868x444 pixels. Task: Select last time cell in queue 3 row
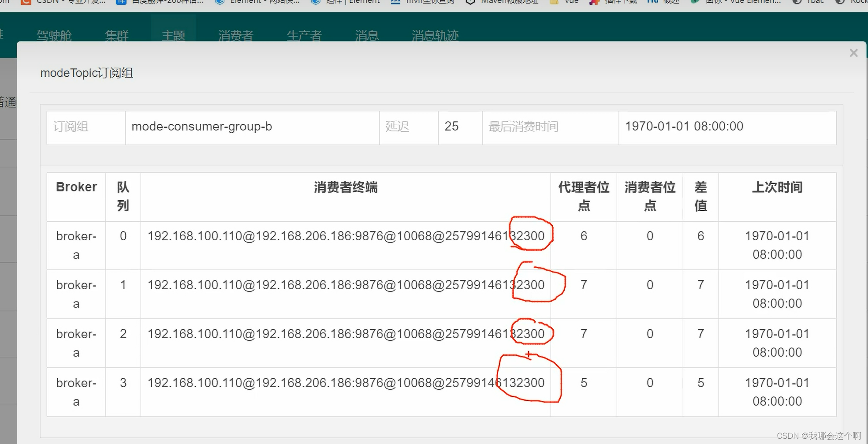pyautogui.click(x=777, y=392)
